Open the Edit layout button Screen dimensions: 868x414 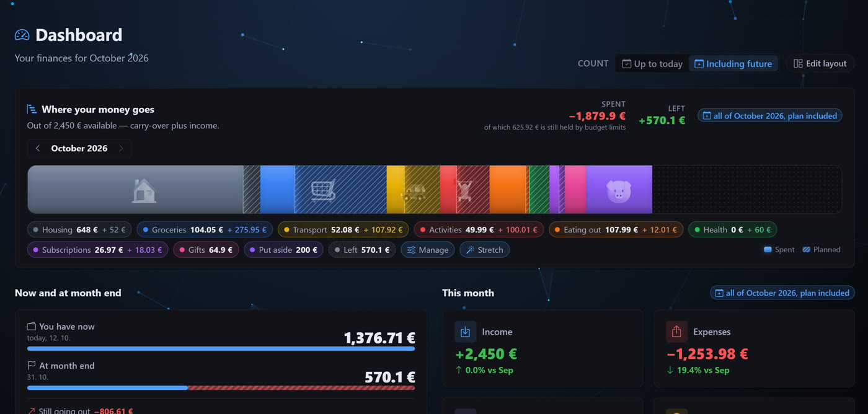pos(820,63)
